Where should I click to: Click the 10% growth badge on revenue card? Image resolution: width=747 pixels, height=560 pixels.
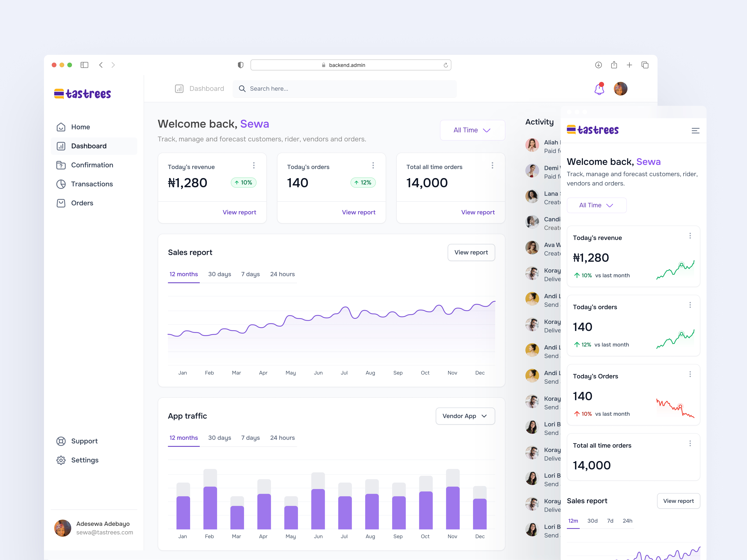[x=243, y=183]
